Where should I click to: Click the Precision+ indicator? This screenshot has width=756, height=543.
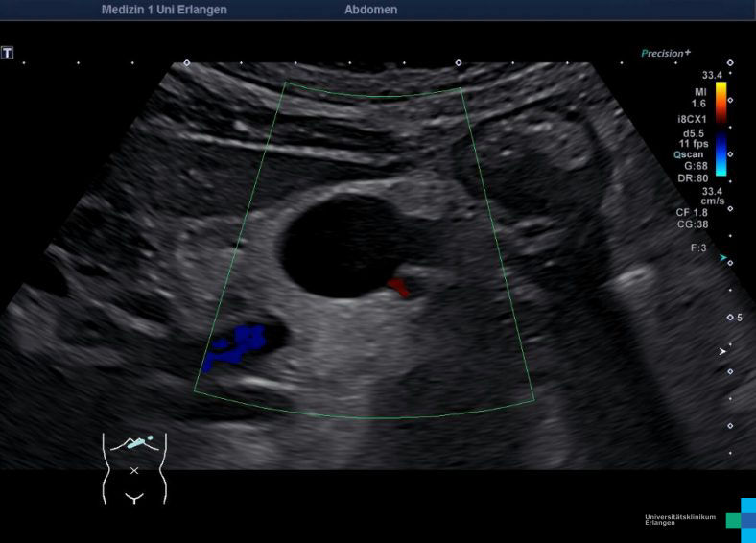tap(666, 54)
